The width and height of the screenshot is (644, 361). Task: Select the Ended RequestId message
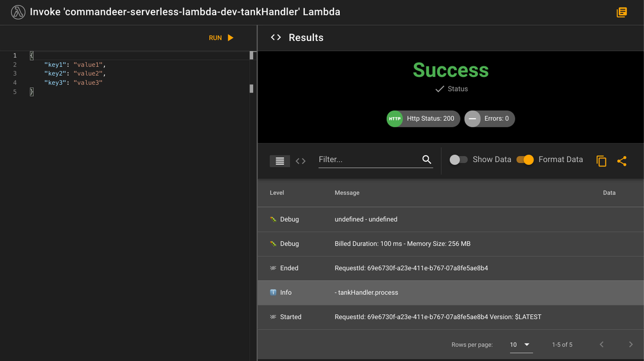pyautogui.click(x=411, y=268)
